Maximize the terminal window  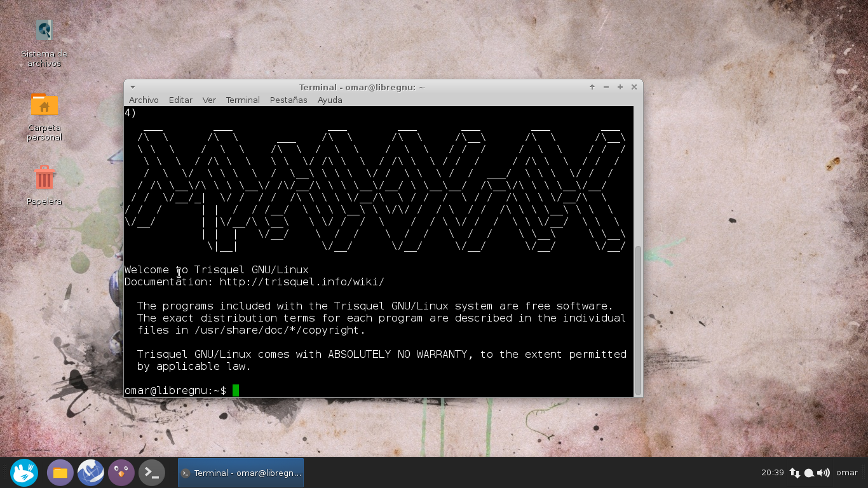tap(620, 87)
